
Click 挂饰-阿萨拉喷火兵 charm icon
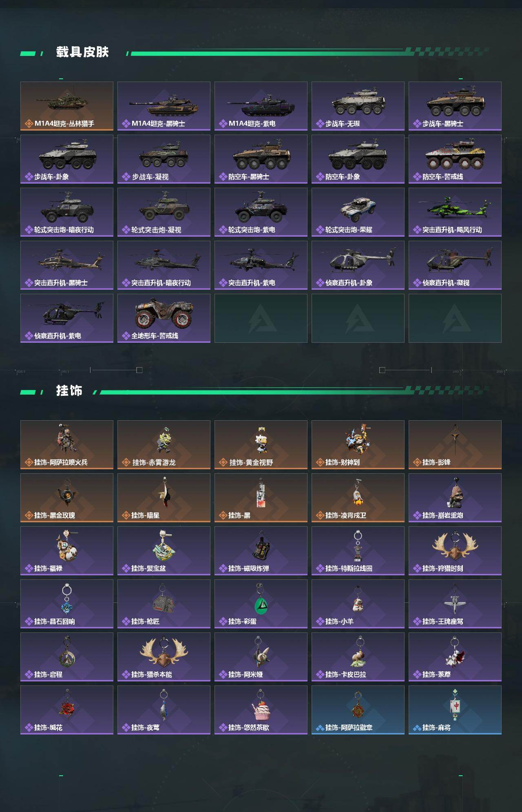coord(67,438)
